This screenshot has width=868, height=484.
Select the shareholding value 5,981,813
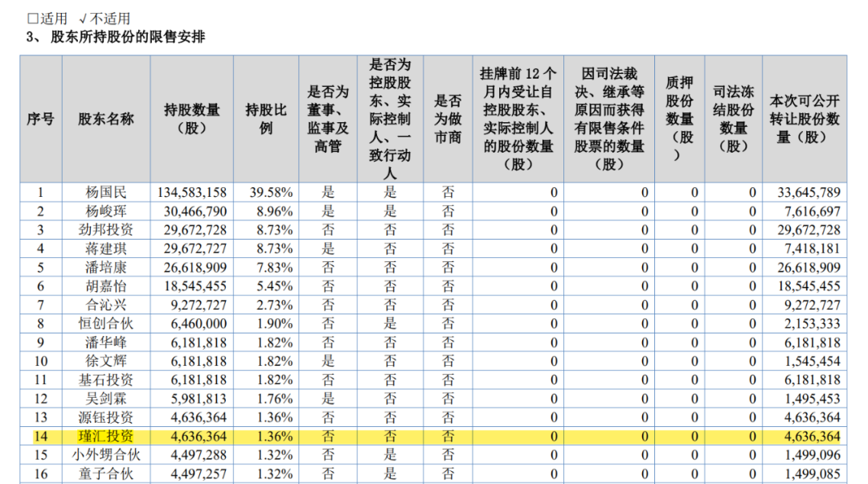point(199,400)
